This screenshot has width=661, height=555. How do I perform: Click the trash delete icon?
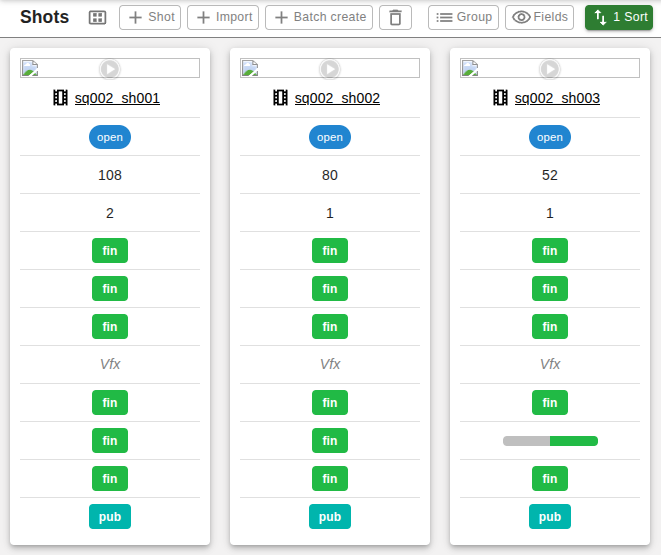(x=395, y=18)
